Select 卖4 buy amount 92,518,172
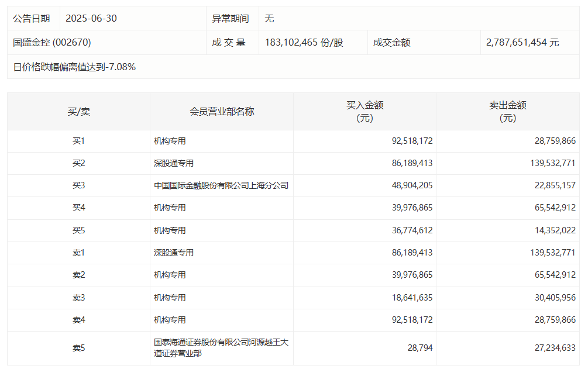The width and height of the screenshot is (588, 376). (x=412, y=320)
